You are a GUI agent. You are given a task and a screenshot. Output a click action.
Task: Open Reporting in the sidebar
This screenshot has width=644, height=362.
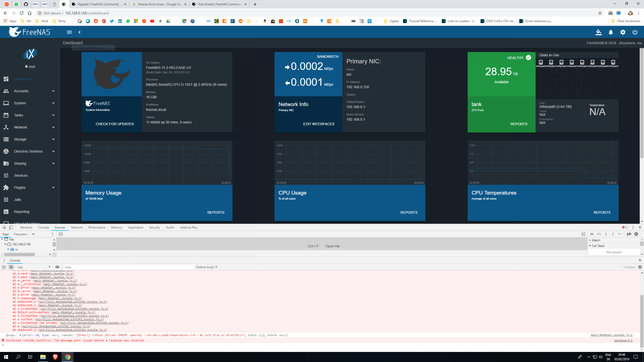coord(21,212)
